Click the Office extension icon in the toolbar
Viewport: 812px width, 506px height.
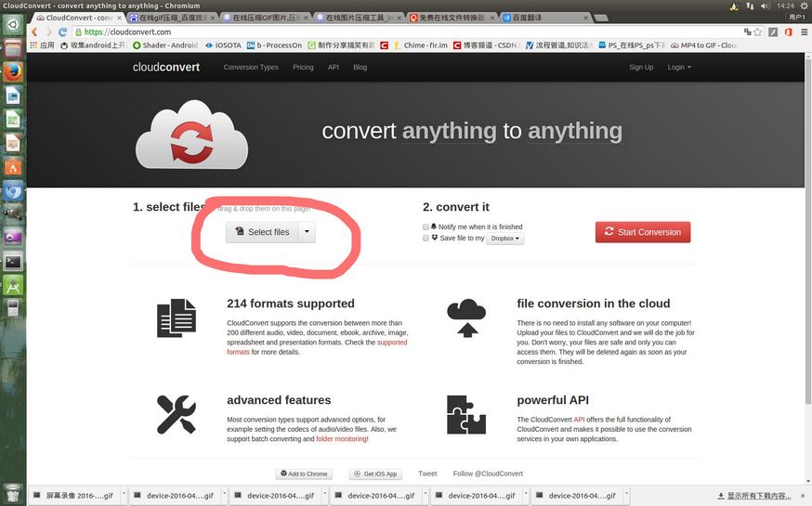click(x=788, y=32)
